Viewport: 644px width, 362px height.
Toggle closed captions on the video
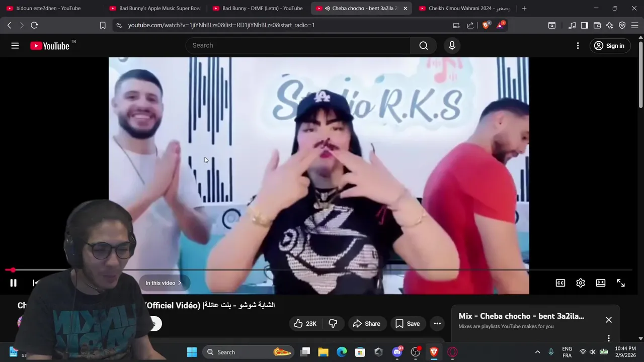point(560,283)
